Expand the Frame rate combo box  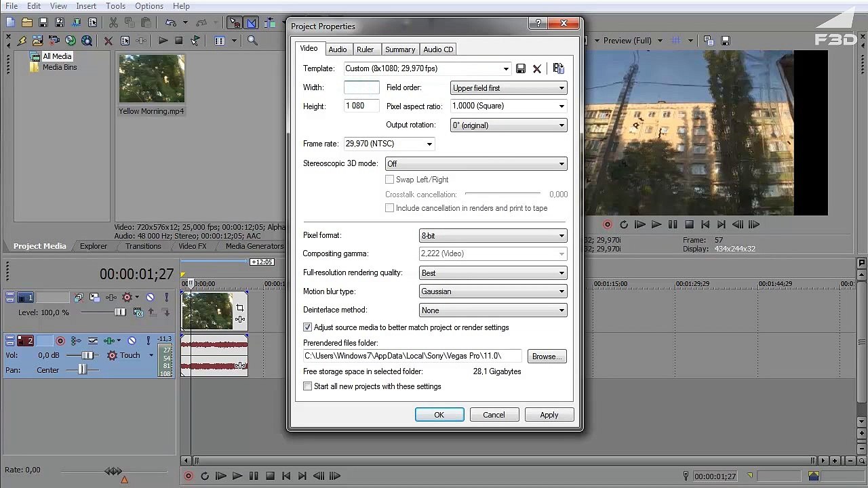(429, 144)
